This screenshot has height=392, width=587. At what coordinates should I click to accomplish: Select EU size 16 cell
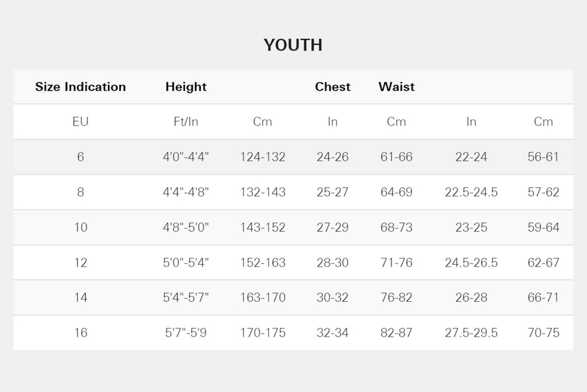(80, 333)
